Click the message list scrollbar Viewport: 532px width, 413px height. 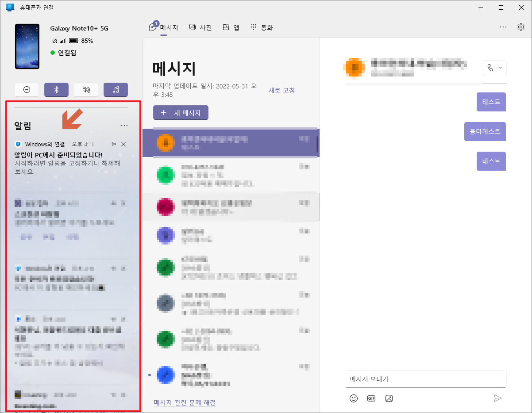(x=317, y=144)
